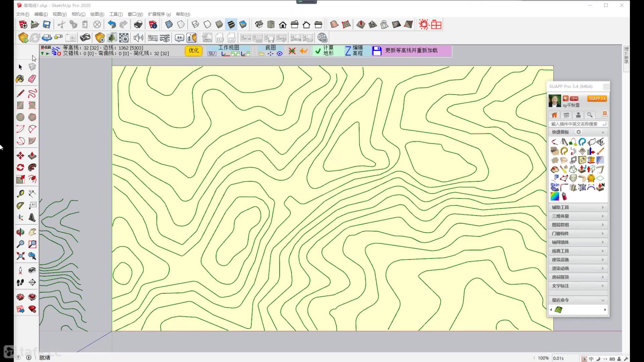644x362 pixels.
Task: Expand the 建筑设施 category
Action: (x=578, y=259)
